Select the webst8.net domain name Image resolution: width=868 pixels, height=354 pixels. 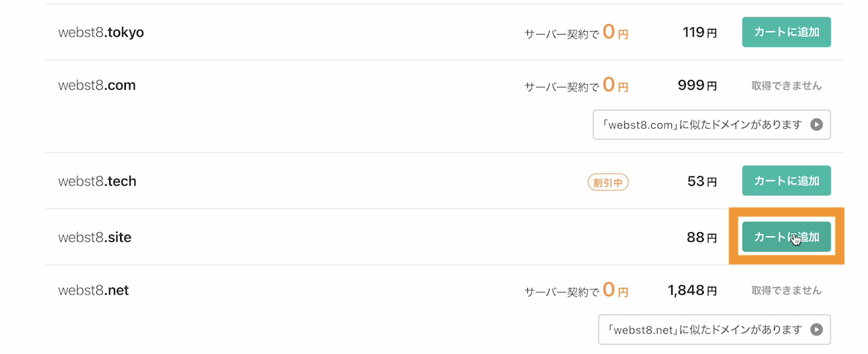tap(93, 290)
